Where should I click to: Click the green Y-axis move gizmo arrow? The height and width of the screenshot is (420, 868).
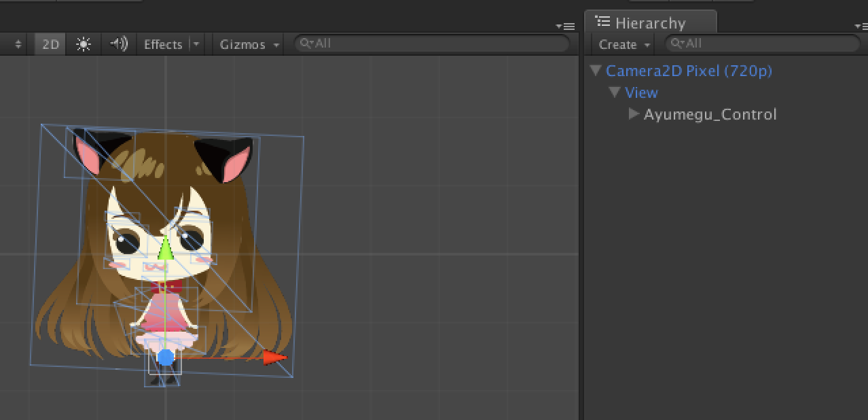click(165, 249)
